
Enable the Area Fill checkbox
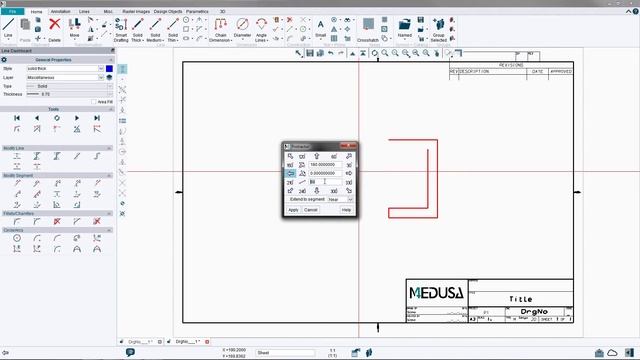(93, 102)
